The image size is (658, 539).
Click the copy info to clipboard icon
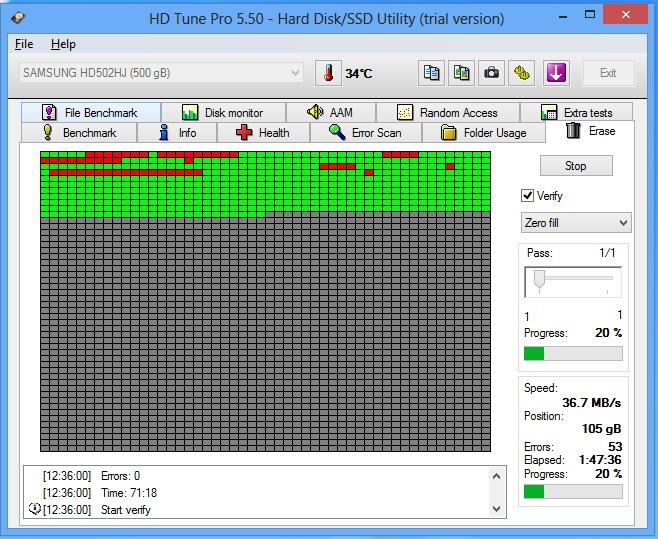click(x=431, y=73)
